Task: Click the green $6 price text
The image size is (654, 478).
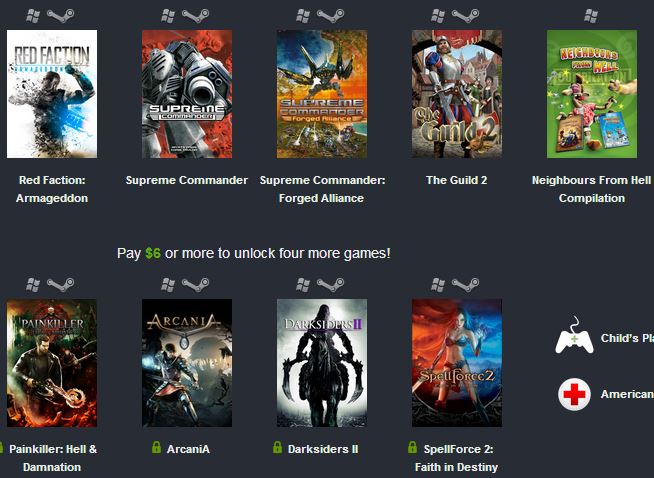Action: (x=153, y=253)
